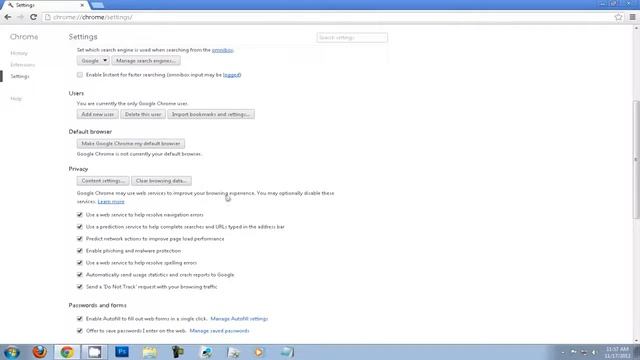The image size is (640, 360).
Task: Click Import bookmarks and settings button
Action: pyautogui.click(x=211, y=114)
